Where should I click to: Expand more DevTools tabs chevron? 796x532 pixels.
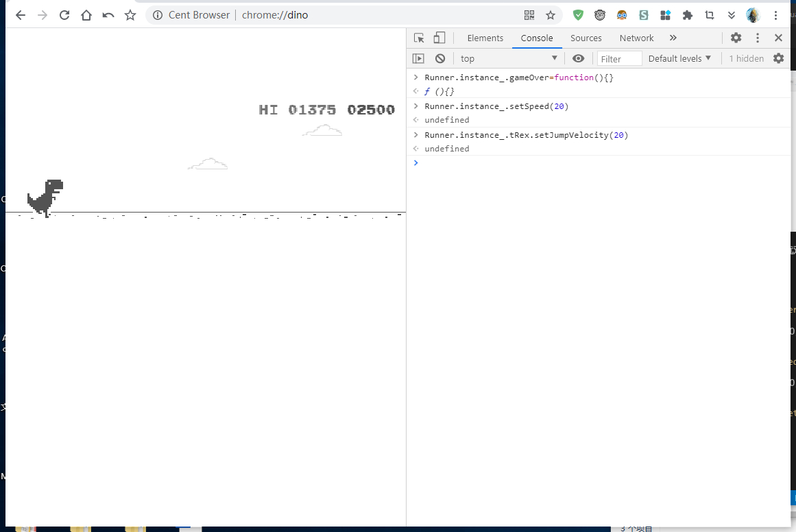coord(673,38)
